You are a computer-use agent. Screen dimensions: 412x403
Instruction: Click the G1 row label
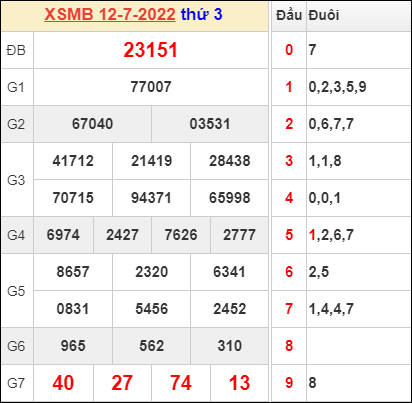click(x=16, y=87)
